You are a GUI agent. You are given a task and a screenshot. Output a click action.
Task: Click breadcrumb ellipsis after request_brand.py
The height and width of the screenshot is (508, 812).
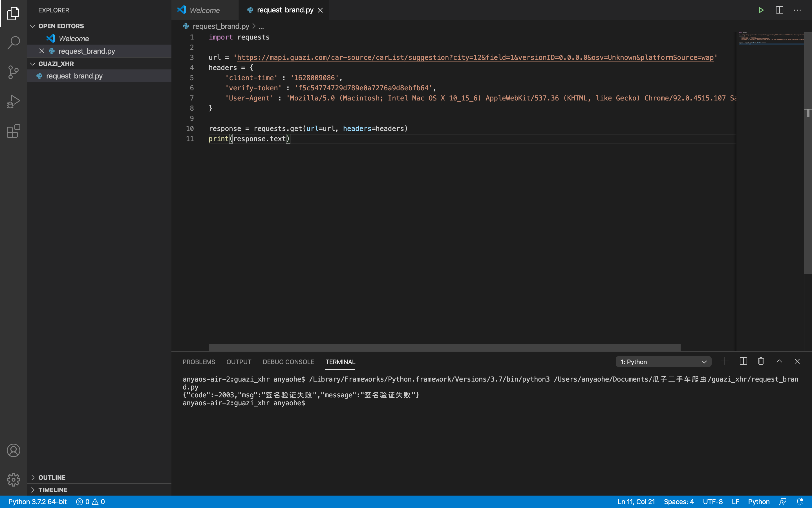coord(261,26)
